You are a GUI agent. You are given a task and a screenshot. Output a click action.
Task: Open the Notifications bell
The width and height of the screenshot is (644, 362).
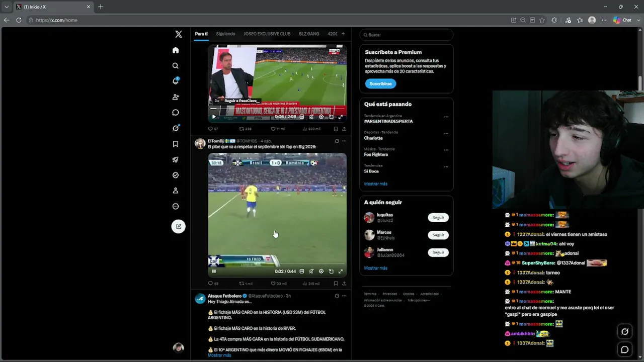(176, 81)
